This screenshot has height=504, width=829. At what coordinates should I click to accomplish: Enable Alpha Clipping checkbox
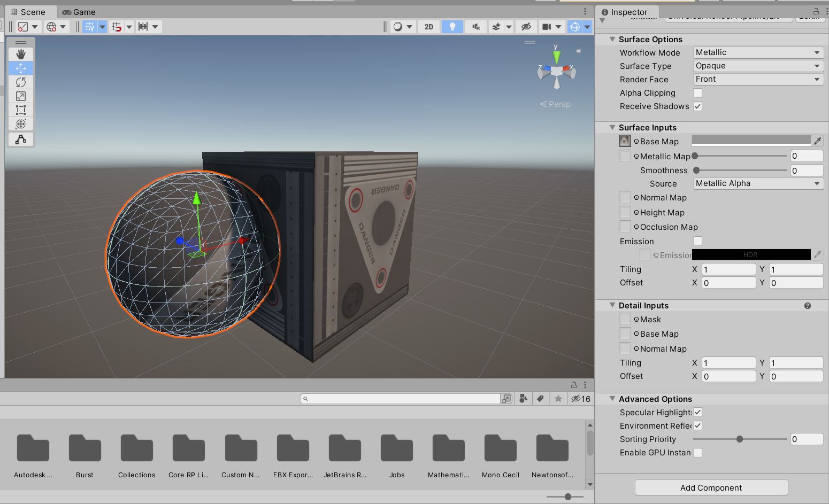click(697, 92)
